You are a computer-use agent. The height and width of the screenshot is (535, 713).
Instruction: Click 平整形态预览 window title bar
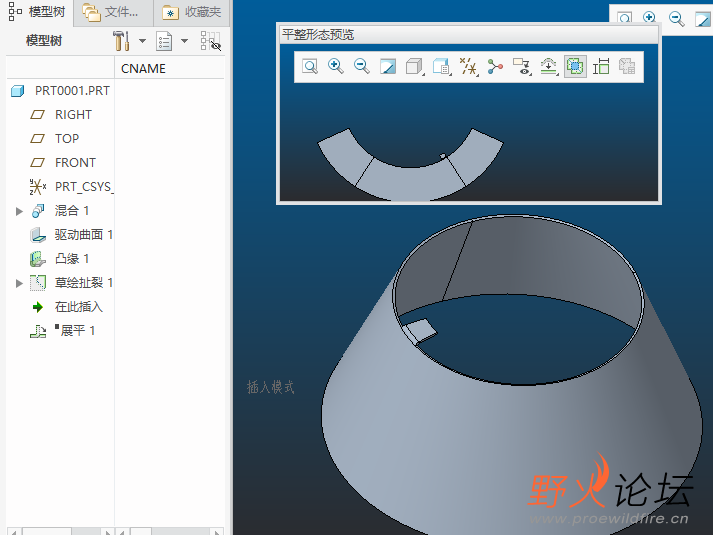click(468, 35)
